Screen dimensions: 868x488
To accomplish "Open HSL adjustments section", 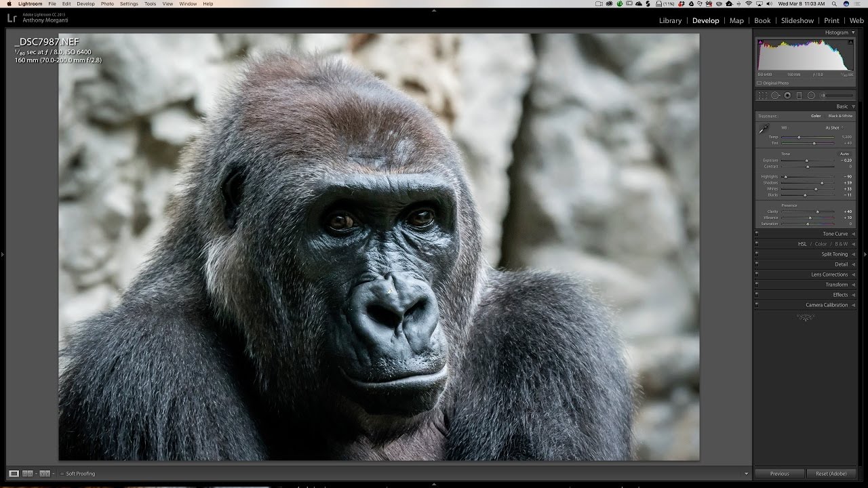I will click(802, 244).
